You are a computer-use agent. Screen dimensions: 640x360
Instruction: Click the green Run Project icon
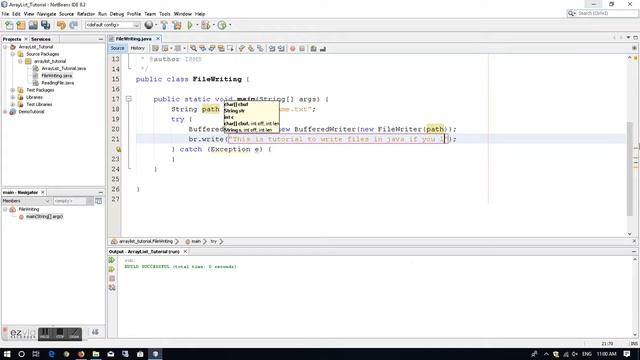(x=190, y=25)
